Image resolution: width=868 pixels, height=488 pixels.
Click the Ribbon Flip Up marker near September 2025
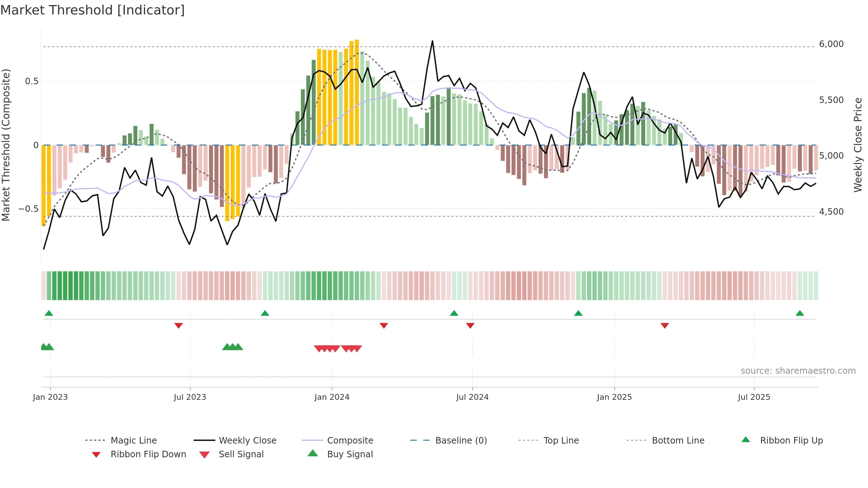coord(800,313)
